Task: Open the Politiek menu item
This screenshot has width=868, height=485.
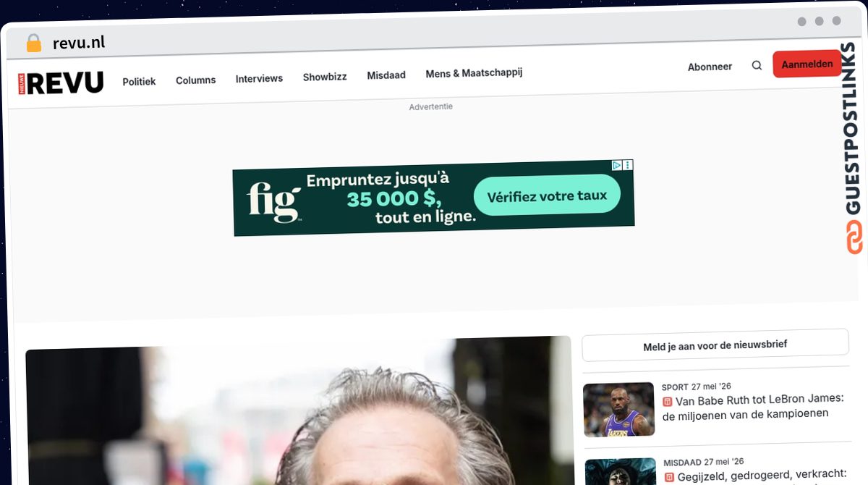Action: tap(139, 82)
